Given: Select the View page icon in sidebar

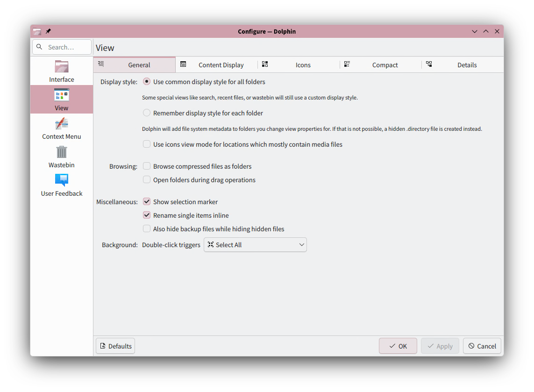Looking at the screenshot, I should (x=62, y=95).
